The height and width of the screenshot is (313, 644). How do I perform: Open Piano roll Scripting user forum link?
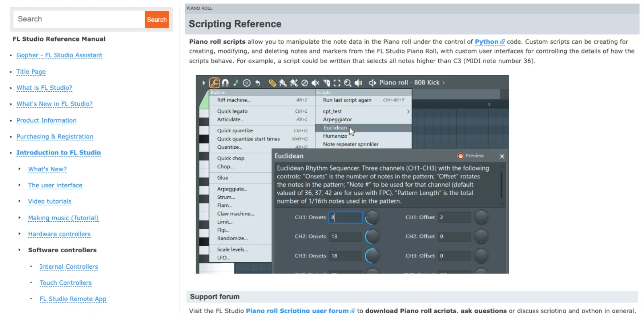click(x=297, y=310)
